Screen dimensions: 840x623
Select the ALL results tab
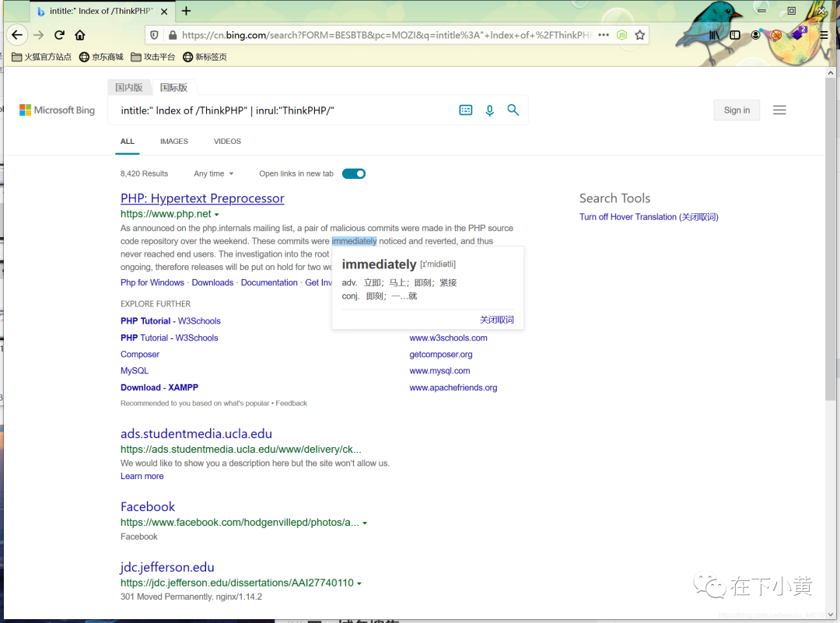coord(128,142)
